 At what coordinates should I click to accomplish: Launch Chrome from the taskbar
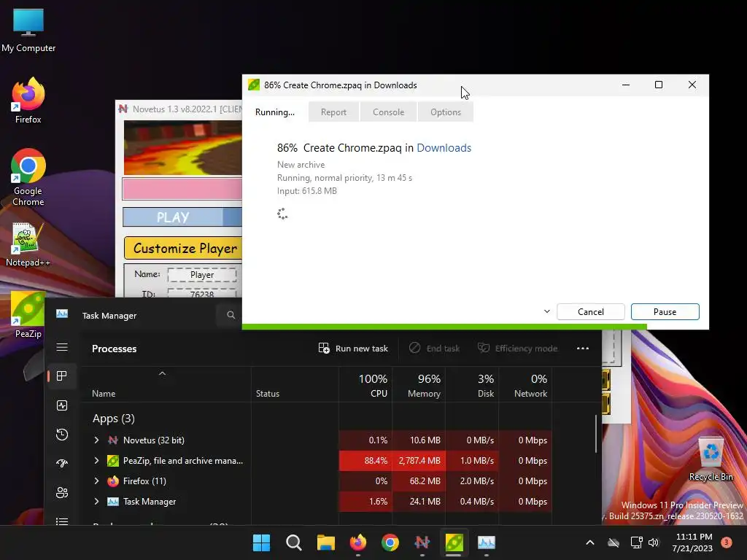point(390,542)
